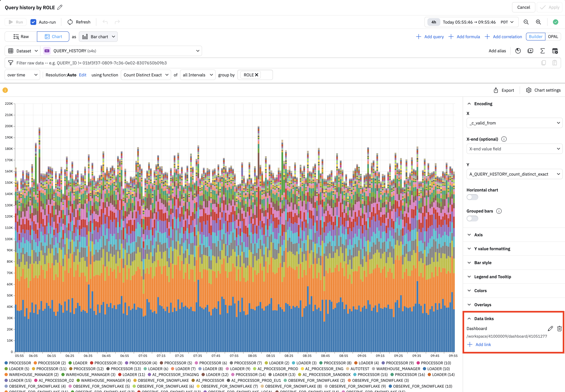The height and width of the screenshot is (392, 565).
Task: Open the Bar chart type dropdown
Action: click(x=98, y=37)
